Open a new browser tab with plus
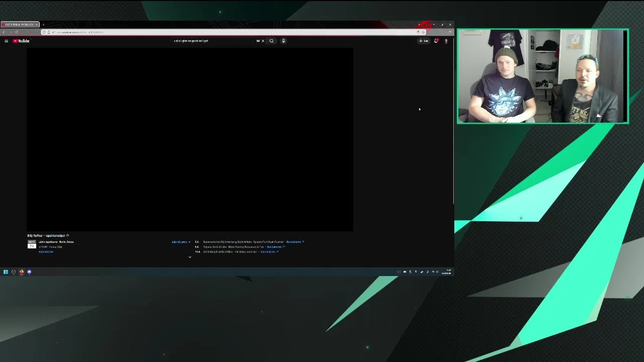Screen dimensions: 644x362 pos(43,24)
